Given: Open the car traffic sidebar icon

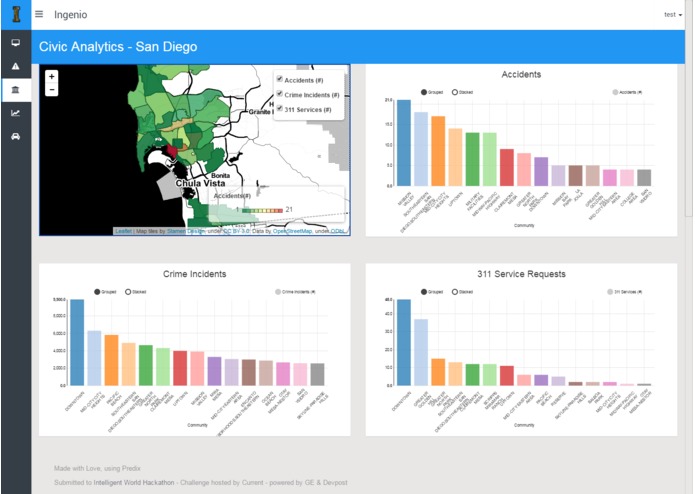Looking at the screenshot, I should coord(16,136).
